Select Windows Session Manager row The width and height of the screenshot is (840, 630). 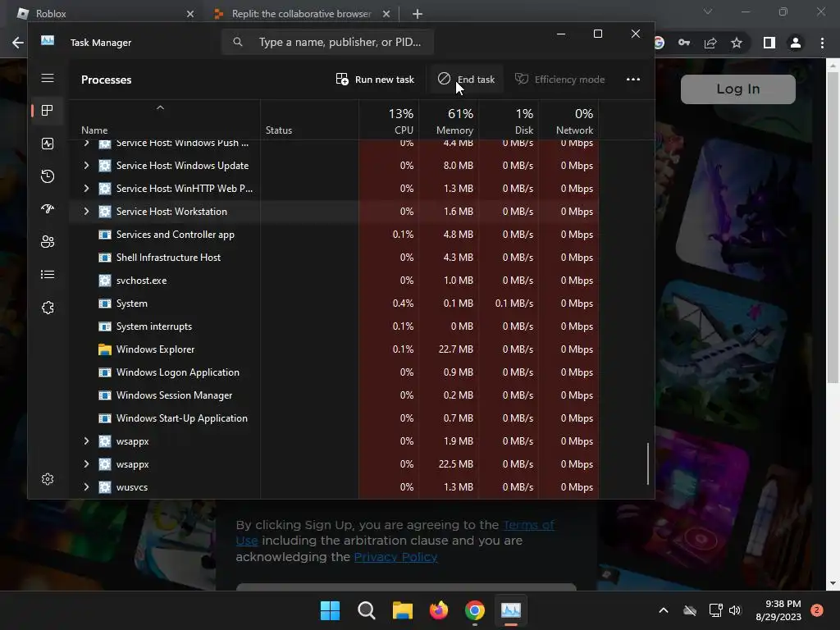coord(334,395)
